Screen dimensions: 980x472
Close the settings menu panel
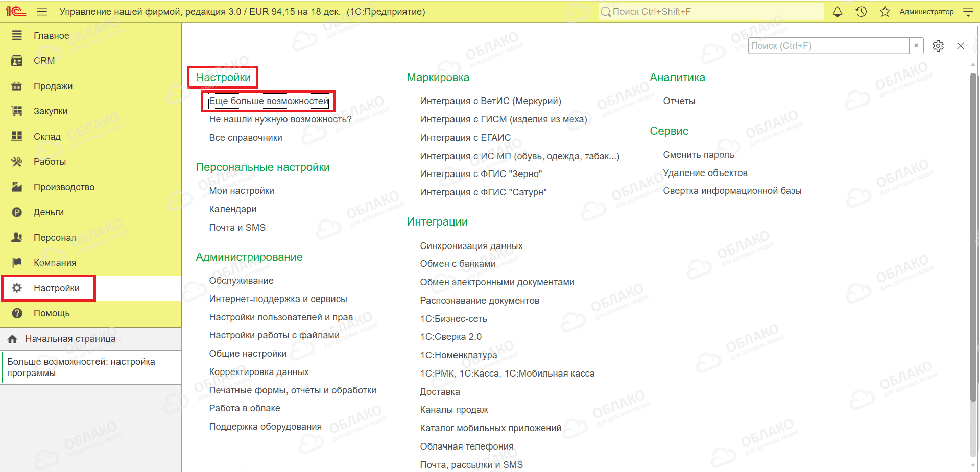(961, 46)
